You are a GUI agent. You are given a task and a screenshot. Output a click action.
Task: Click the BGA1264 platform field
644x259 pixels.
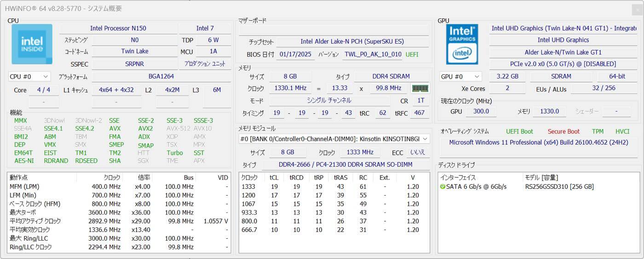161,77
